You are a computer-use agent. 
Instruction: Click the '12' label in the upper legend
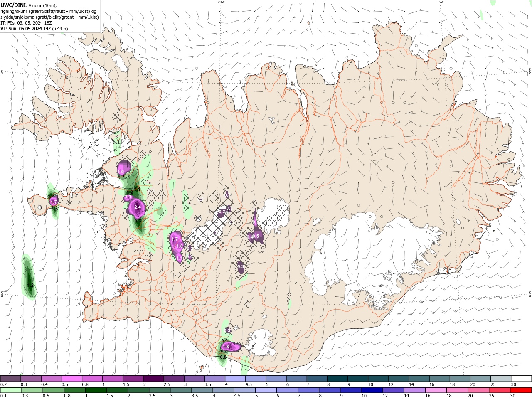coord(391,384)
